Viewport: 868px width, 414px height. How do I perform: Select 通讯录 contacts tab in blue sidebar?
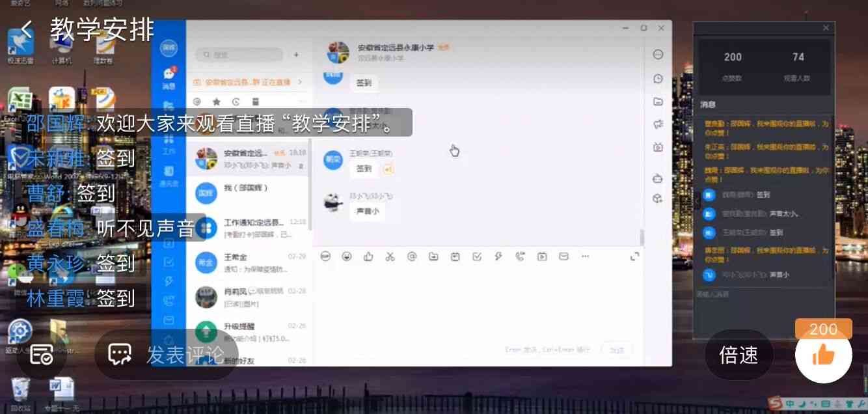coord(169,175)
